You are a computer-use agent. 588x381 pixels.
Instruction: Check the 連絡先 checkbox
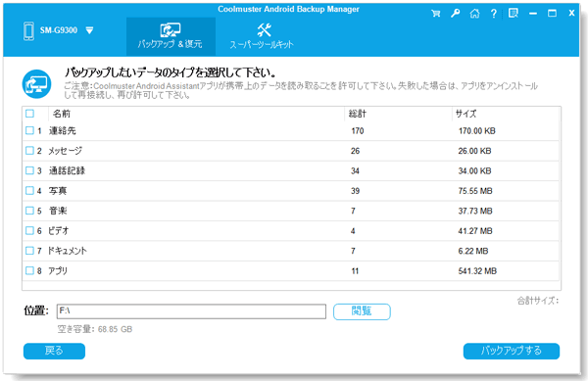click(x=29, y=130)
